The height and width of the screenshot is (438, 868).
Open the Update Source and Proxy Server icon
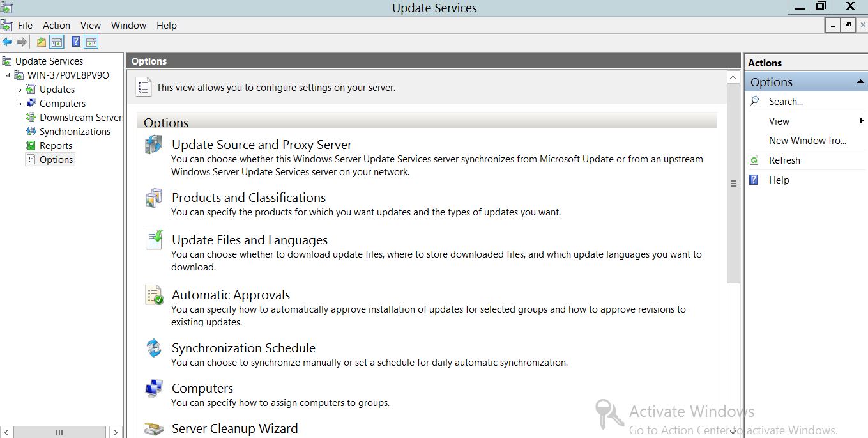click(154, 145)
